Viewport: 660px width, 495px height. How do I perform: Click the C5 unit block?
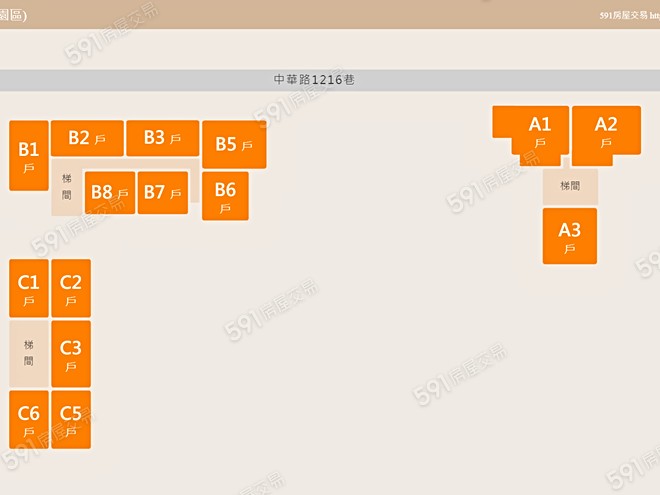click(71, 418)
